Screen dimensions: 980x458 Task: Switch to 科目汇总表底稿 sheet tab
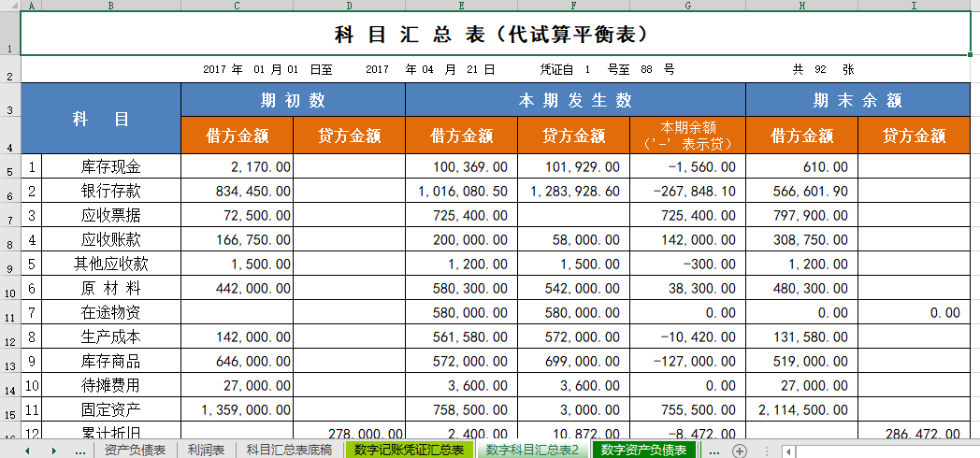tap(289, 451)
